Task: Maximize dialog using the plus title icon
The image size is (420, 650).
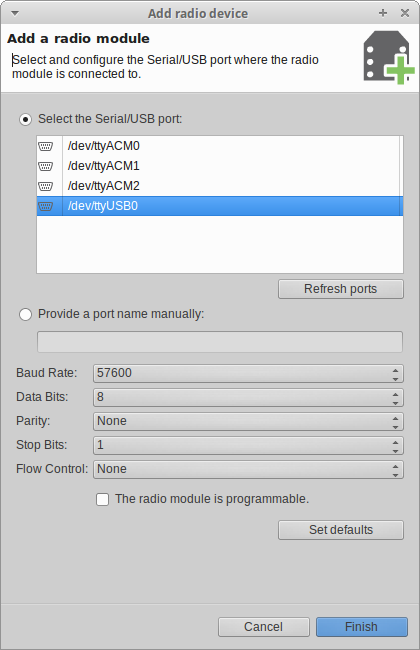Action: (x=383, y=13)
